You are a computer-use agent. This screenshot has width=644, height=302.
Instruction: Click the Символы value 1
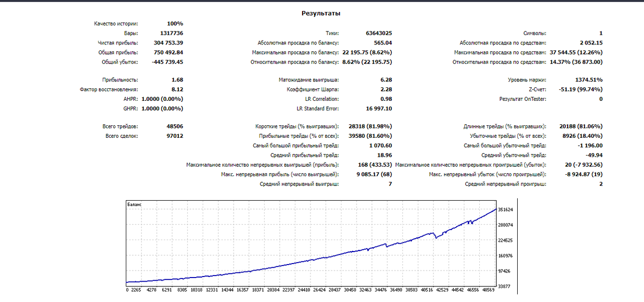click(601, 33)
